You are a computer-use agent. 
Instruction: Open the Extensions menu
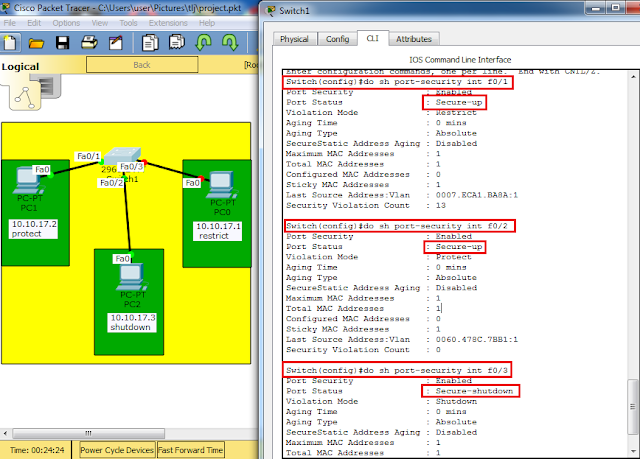168,23
